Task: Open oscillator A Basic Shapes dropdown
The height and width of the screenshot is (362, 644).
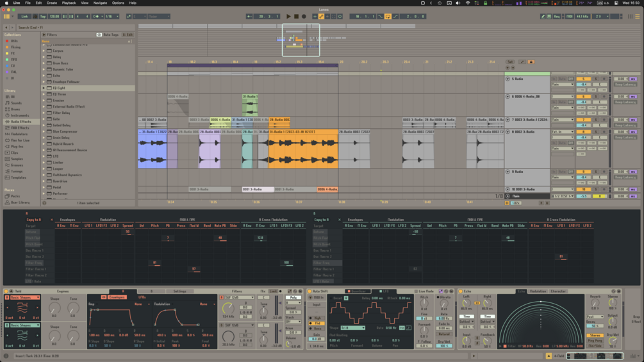Action: [x=24, y=297]
